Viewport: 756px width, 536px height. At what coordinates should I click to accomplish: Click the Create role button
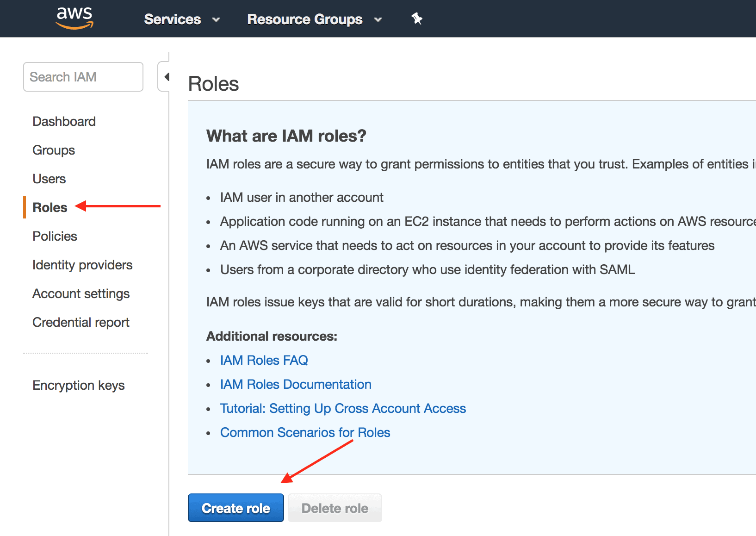tap(236, 508)
